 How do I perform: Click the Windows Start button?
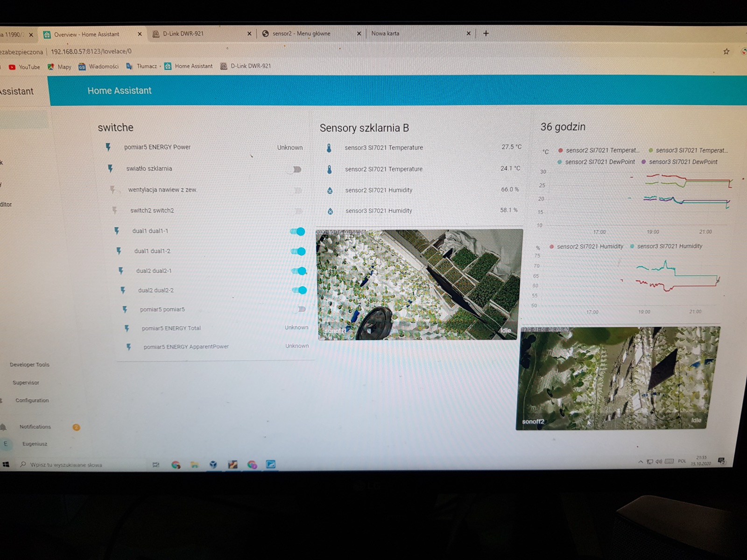(6, 464)
